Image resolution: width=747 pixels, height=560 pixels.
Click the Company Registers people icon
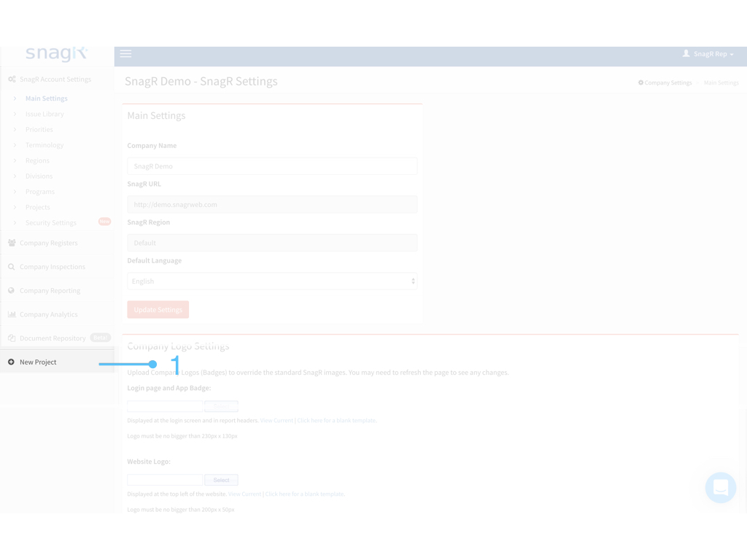12,243
